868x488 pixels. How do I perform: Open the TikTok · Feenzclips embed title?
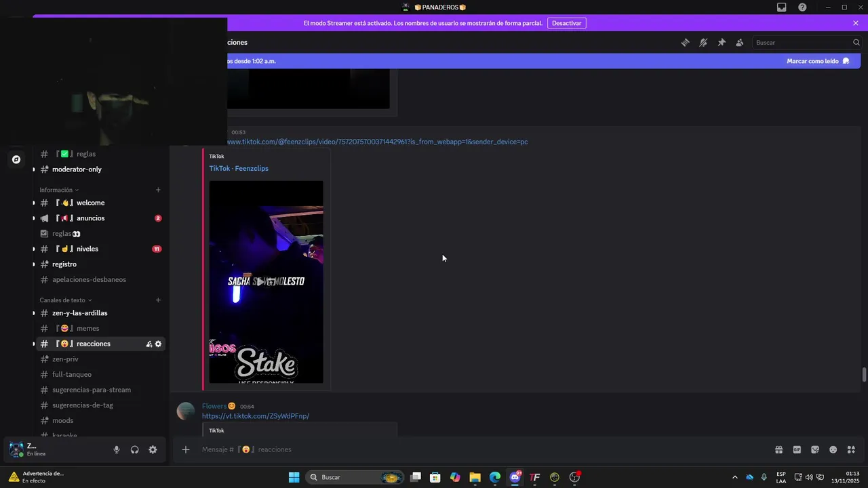tap(239, 168)
